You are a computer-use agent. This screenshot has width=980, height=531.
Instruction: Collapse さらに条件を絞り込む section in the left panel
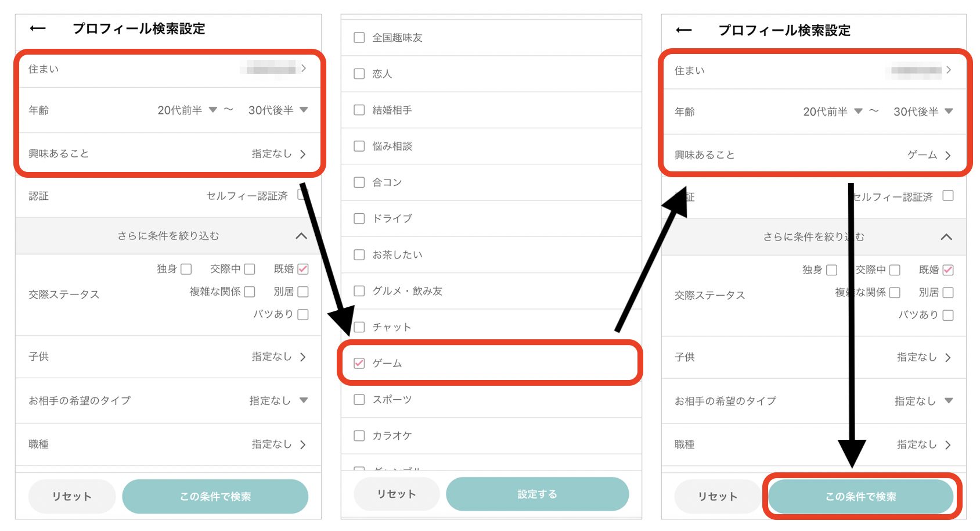pos(301,236)
